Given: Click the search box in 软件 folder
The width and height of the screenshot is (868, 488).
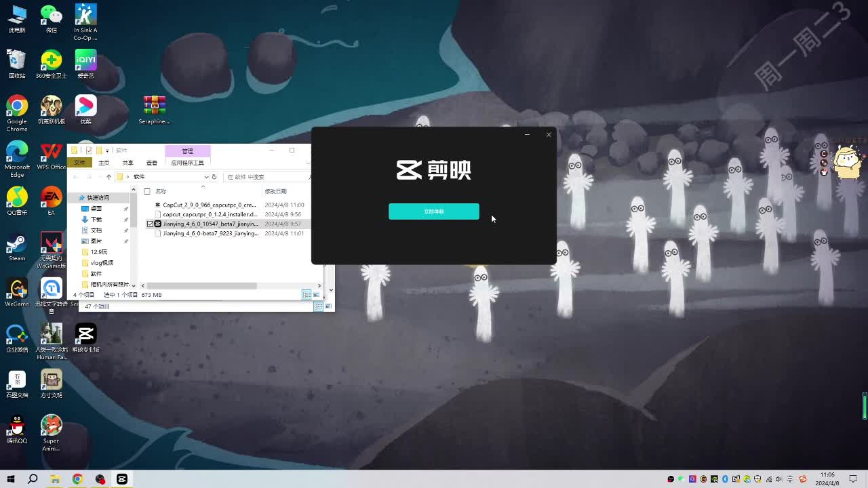Looking at the screenshot, I should 268,177.
